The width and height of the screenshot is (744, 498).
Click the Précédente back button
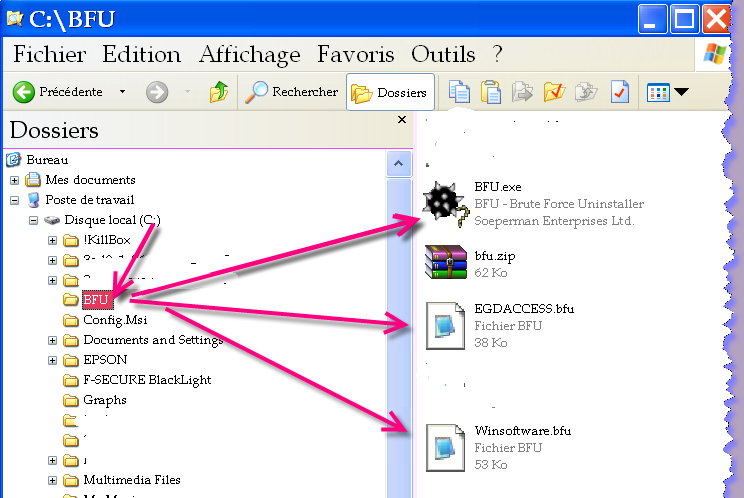tap(58, 92)
